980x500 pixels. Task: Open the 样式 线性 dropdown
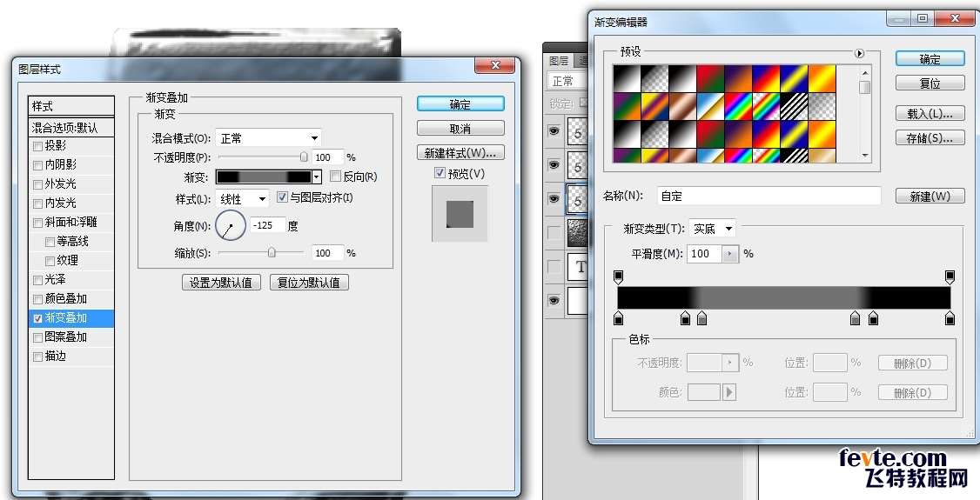pos(243,199)
